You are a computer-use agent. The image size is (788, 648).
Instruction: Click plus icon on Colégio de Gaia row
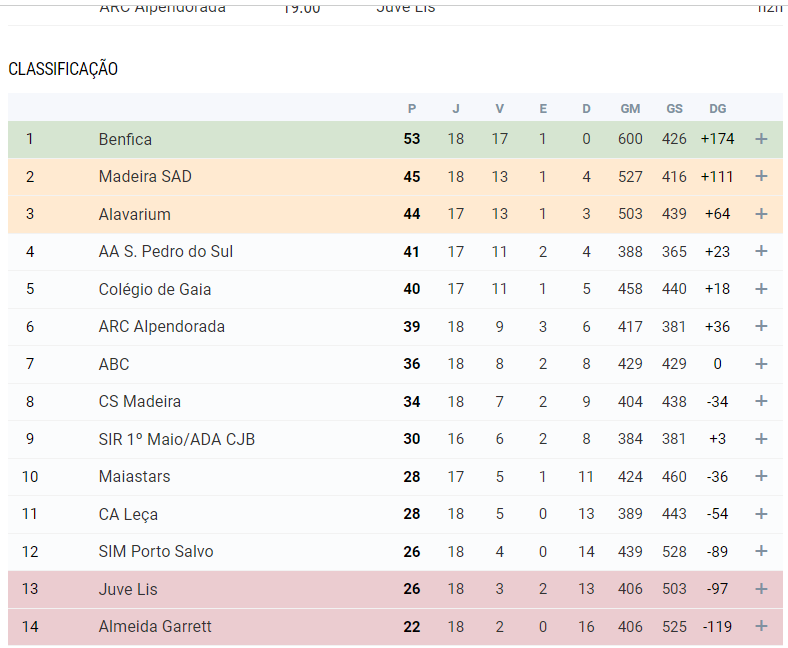click(761, 289)
